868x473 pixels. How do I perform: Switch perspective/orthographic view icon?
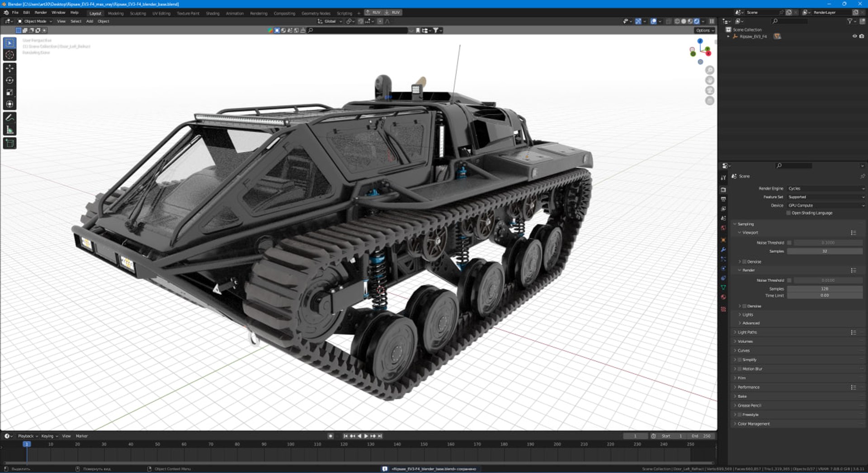[710, 101]
